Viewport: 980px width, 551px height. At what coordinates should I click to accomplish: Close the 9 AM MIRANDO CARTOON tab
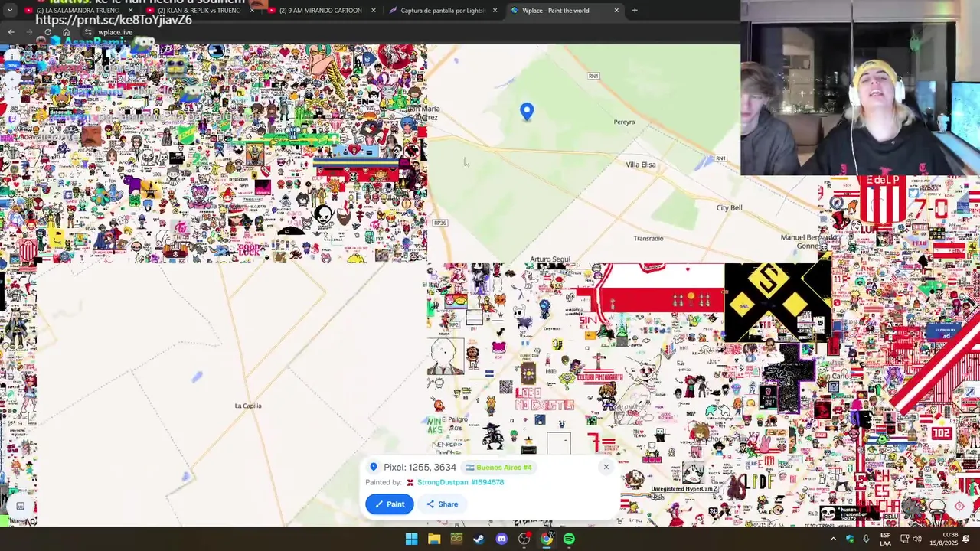(373, 11)
